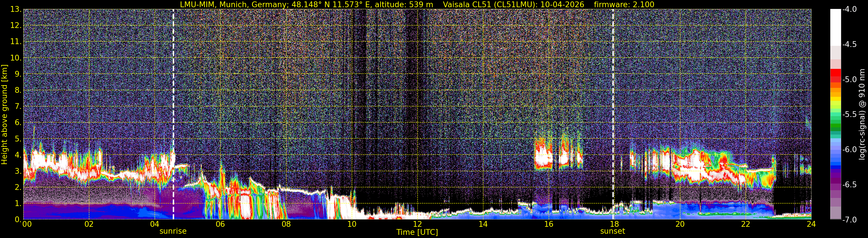The height and width of the screenshot is (238, 868).
Task: Click the purple band near -6.5 on colorbar
Action: (835, 185)
